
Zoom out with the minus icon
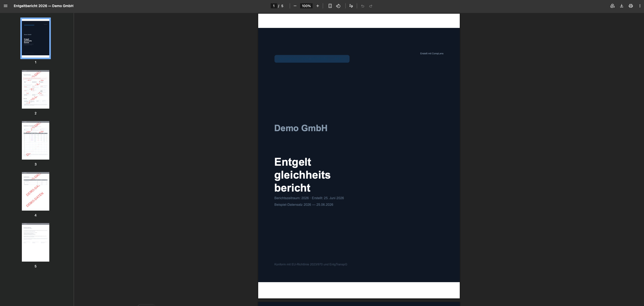[x=295, y=6]
